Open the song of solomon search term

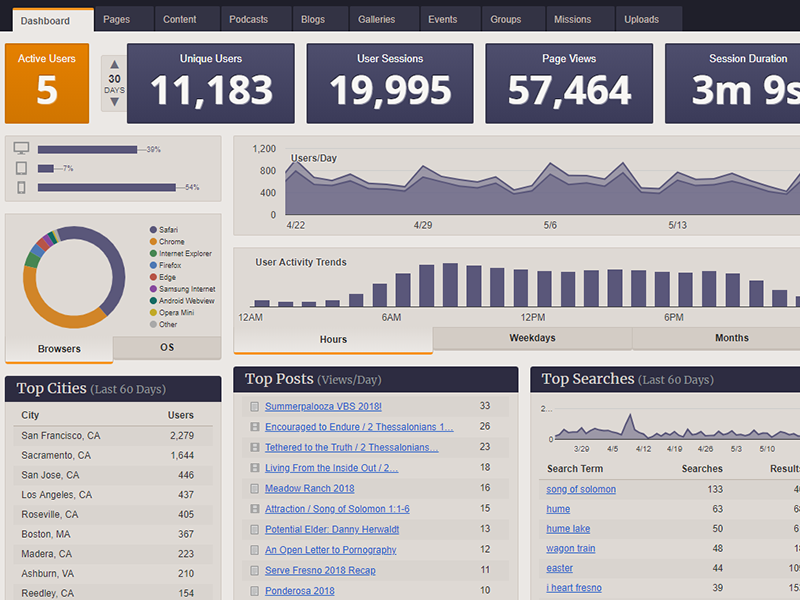(x=581, y=489)
